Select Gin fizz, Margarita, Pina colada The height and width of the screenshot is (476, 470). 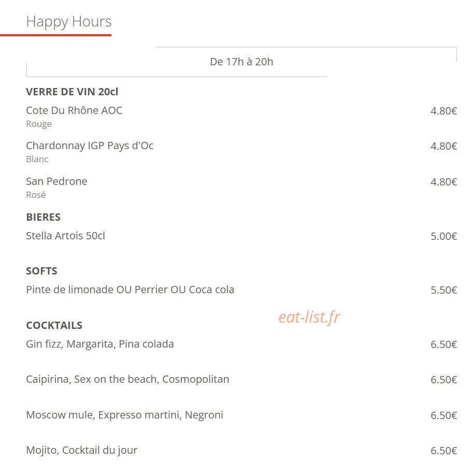[x=100, y=344]
